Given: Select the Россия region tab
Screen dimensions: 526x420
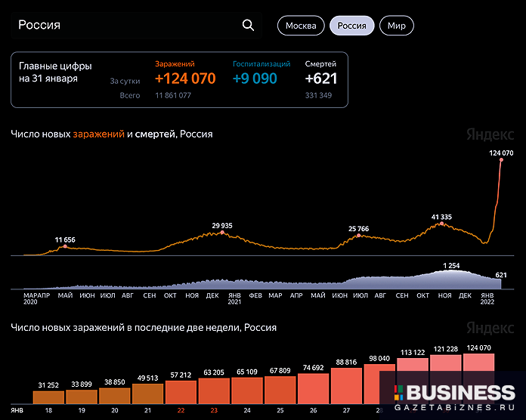Looking at the screenshot, I should (x=352, y=26).
